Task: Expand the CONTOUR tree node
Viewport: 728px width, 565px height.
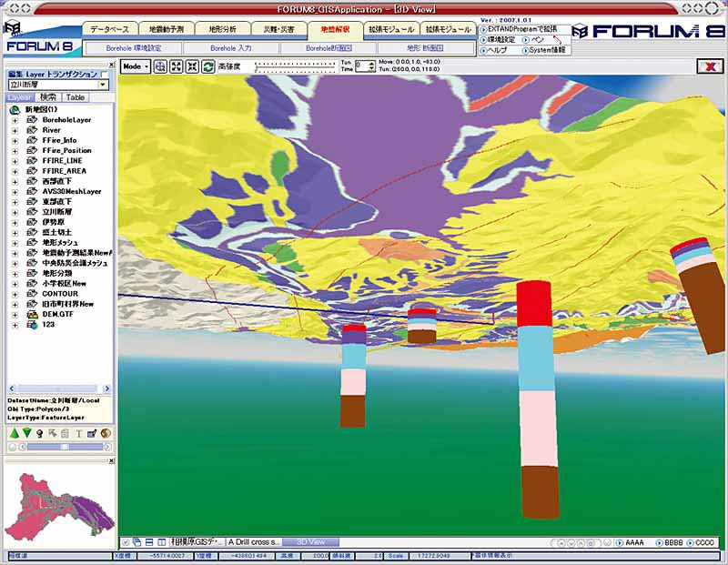Action: pos(15,294)
